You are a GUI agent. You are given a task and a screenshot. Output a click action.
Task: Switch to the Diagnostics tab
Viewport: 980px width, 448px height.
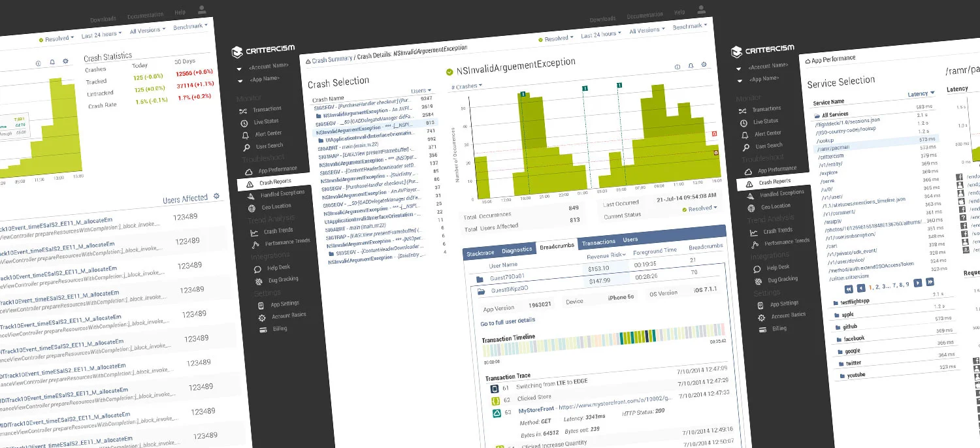pos(517,249)
